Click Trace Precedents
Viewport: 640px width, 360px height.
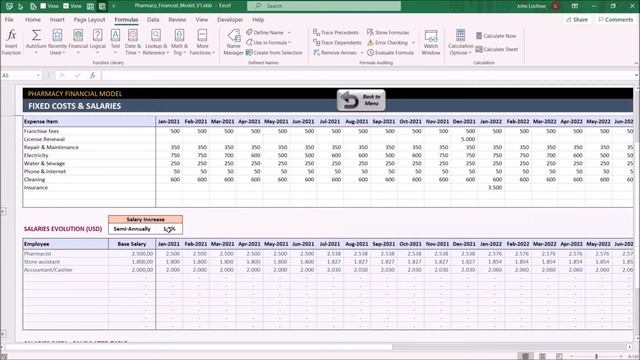[336, 32]
